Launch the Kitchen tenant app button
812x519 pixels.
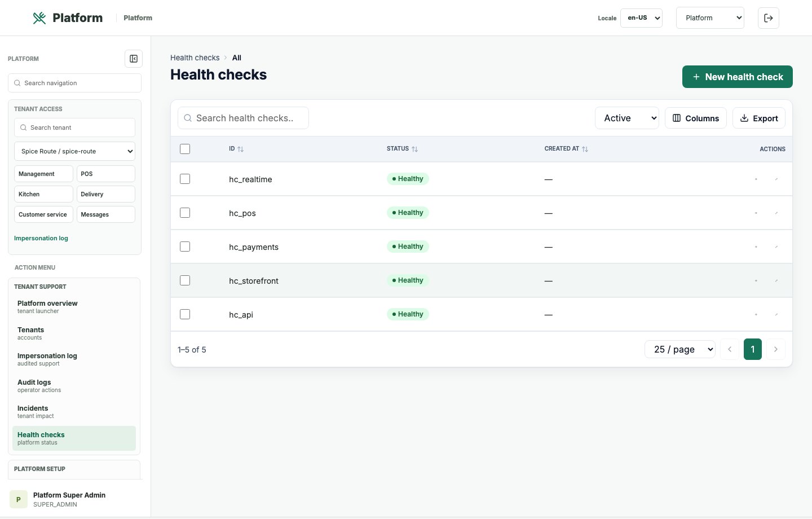pos(43,194)
